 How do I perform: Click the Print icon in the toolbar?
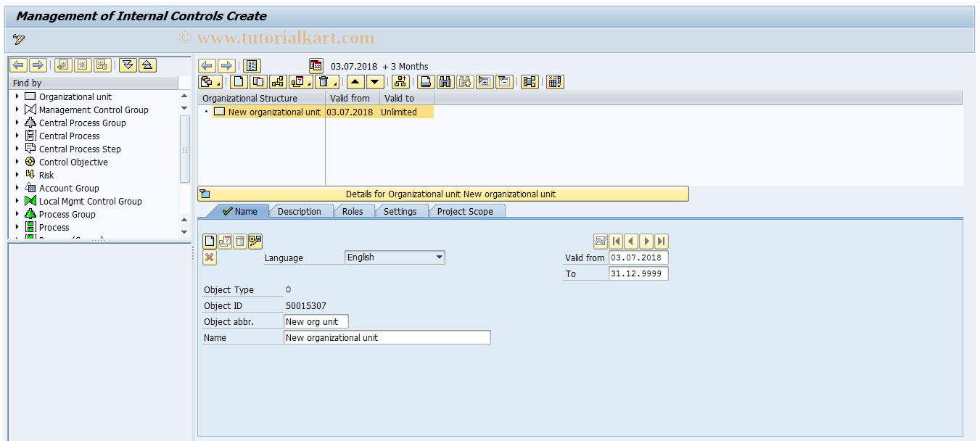pos(425,81)
